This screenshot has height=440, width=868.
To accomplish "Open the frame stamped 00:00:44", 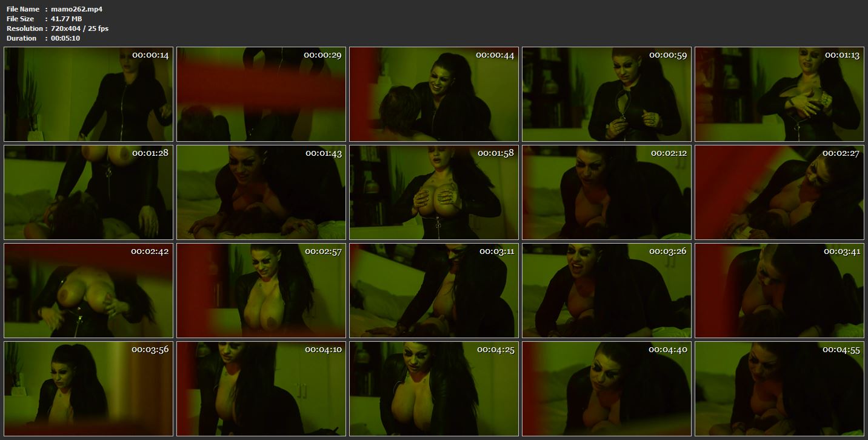I will click(434, 94).
